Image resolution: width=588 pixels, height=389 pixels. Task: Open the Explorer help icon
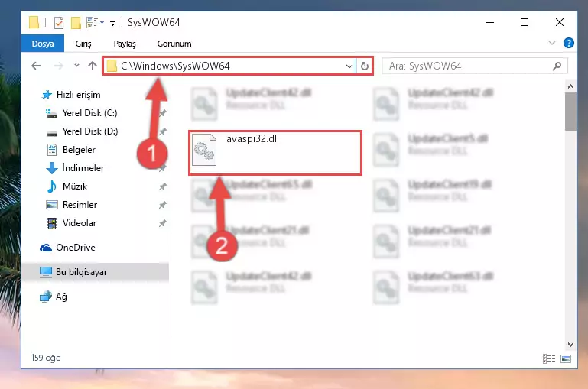(568, 43)
